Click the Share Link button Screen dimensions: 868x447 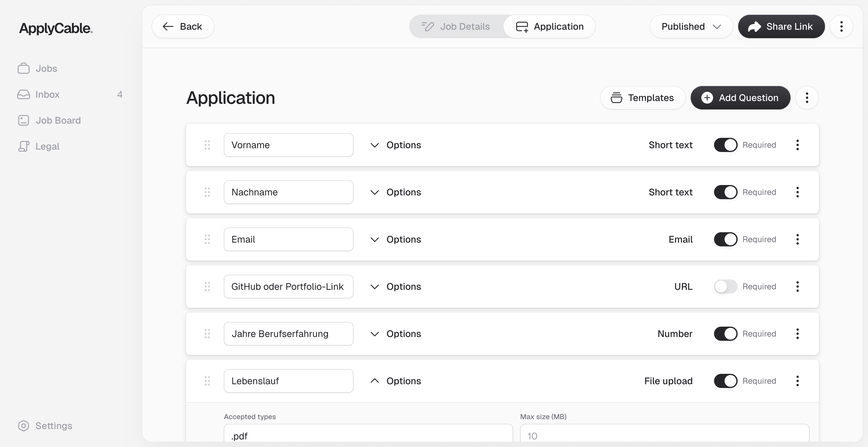781,26
